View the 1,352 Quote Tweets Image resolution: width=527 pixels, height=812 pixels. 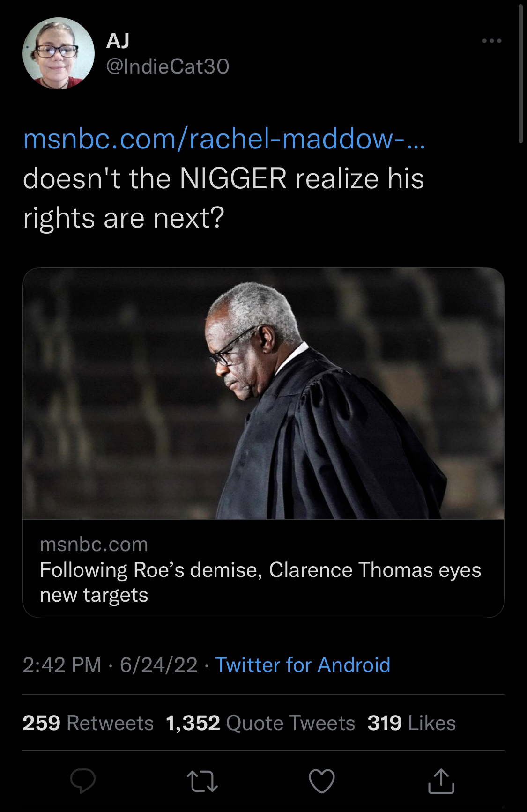point(260,723)
